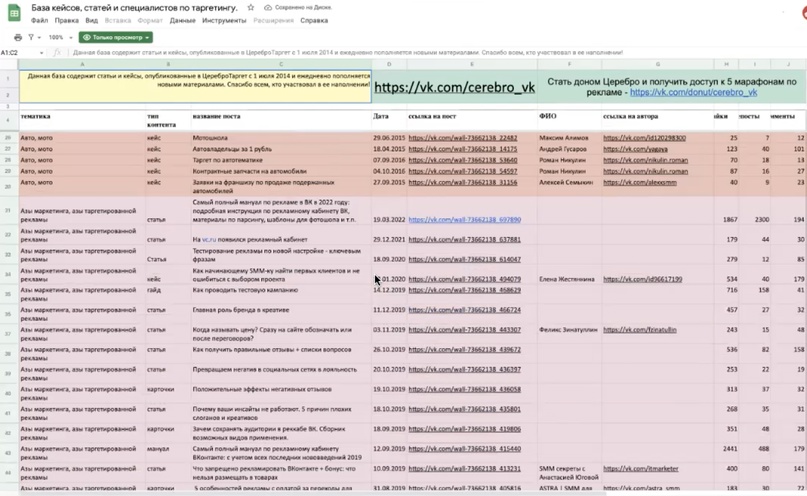This screenshot has width=807, height=496.
Task: Click the print icon
Action: coord(18,37)
